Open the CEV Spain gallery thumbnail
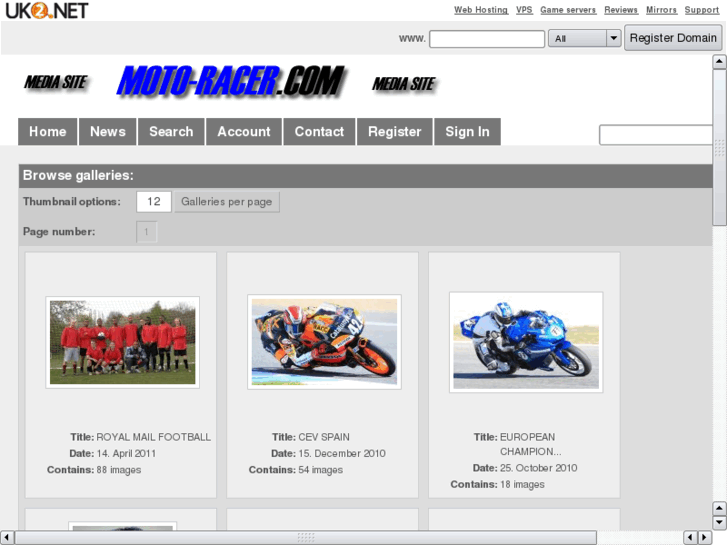The image size is (727, 545). tap(325, 342)
